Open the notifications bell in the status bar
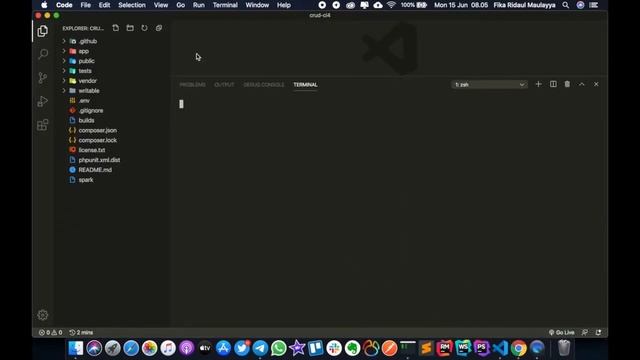640x360 pixels. click(598, 332)
